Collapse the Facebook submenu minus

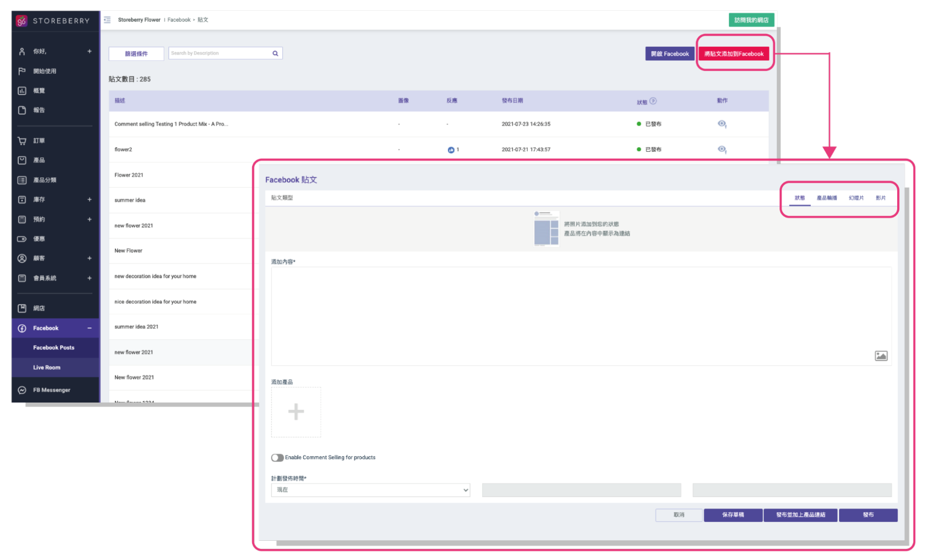click(90, 329)
